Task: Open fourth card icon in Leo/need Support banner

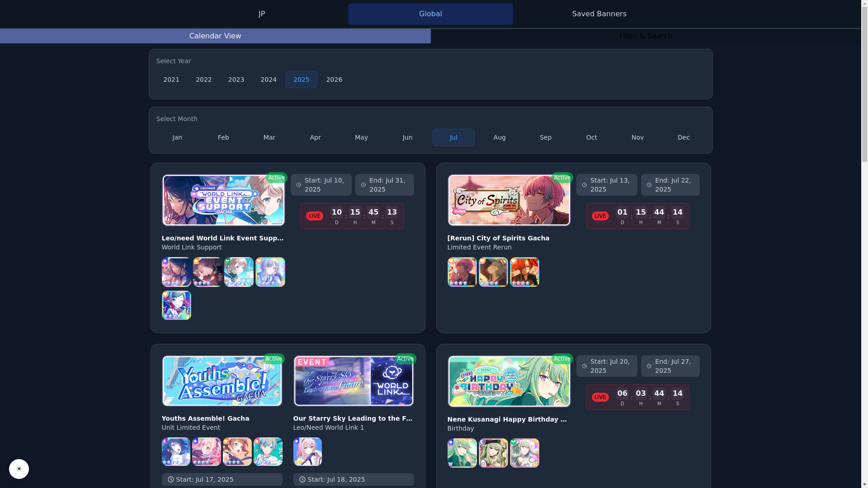Action: pyautogui.click(x=270, y=272)
